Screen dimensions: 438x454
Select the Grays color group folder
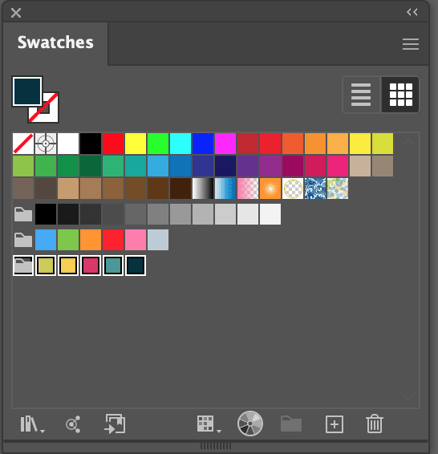coord(23,214)
